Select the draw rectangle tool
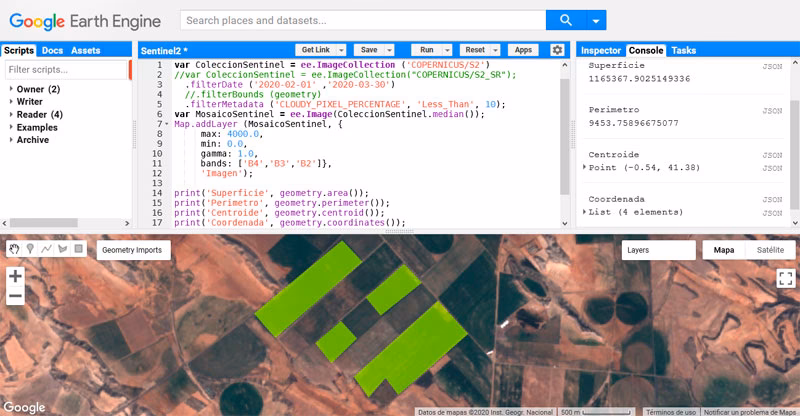Viewport: 800px width, 416px height. click(78, 249)
